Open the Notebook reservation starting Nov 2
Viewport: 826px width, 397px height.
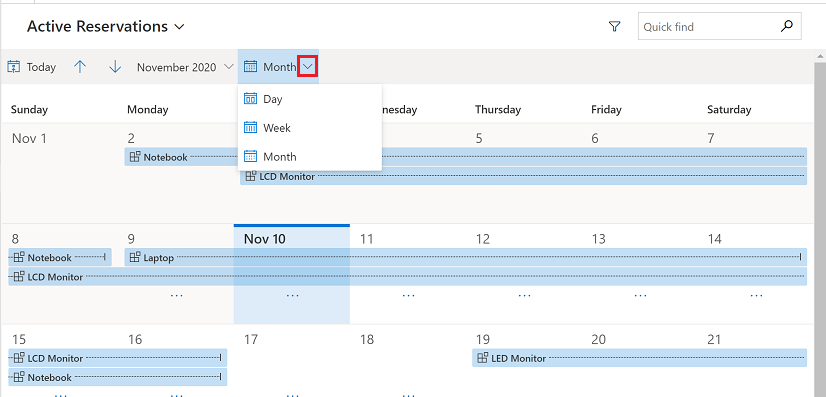point(181,157)
